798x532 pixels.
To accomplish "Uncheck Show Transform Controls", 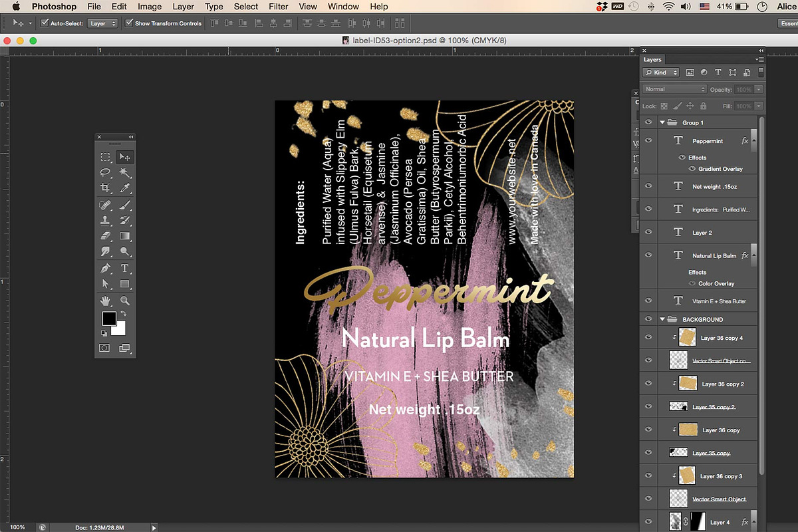I will coord(129,23).
